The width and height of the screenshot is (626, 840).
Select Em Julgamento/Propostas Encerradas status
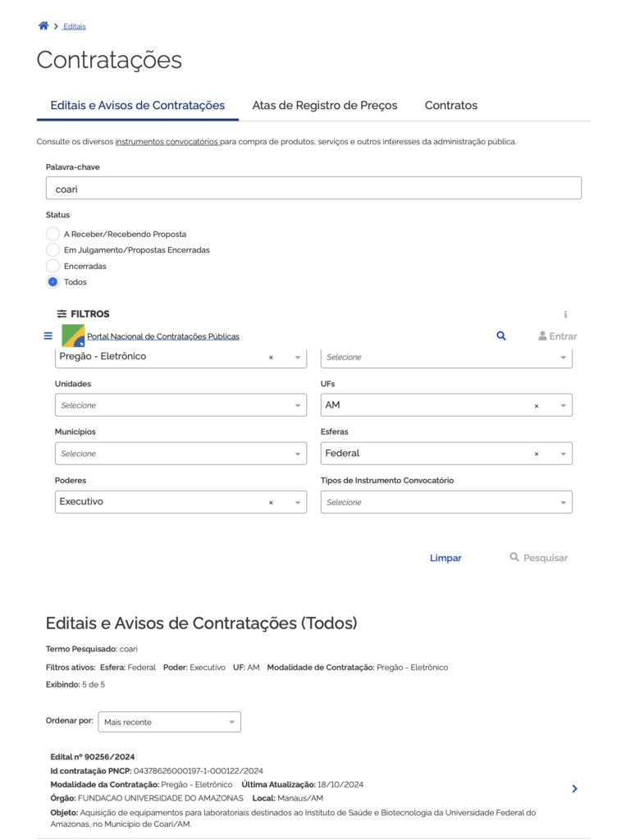(53, 250)
